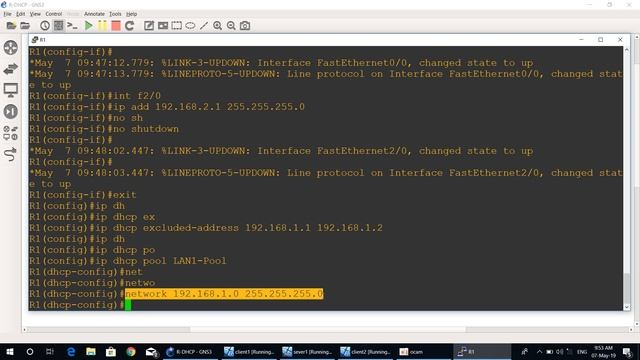Open Action Center notifications icon
This screenshot has width=640, height=360.
tap(627, 351)
